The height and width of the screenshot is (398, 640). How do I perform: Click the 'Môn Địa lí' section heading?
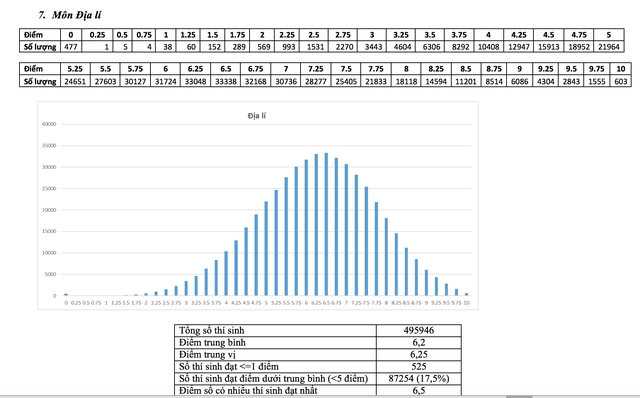(x=70, y=15)
